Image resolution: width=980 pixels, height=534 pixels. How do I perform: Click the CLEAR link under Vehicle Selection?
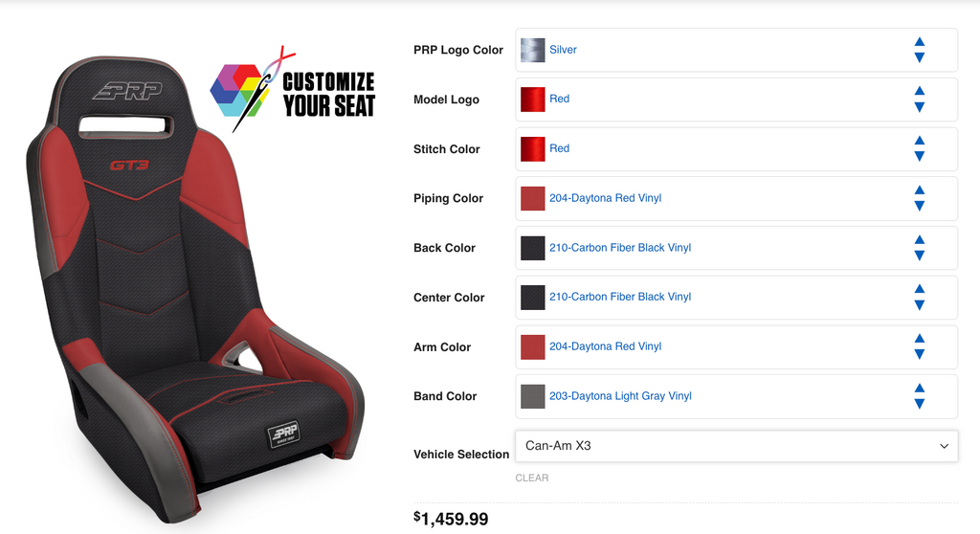coord(532,478)
